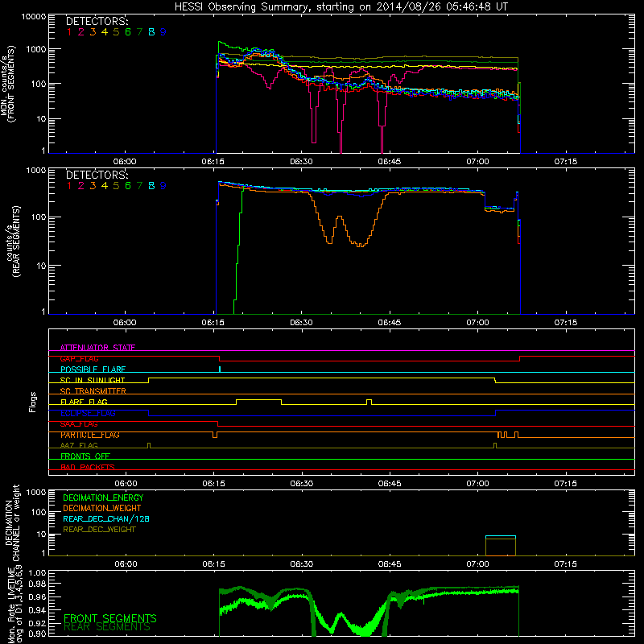This screenshot has width=644, height=644.
Task: Click the ATTENUATOR_STATE flag label
Action: tap(97, 348)
